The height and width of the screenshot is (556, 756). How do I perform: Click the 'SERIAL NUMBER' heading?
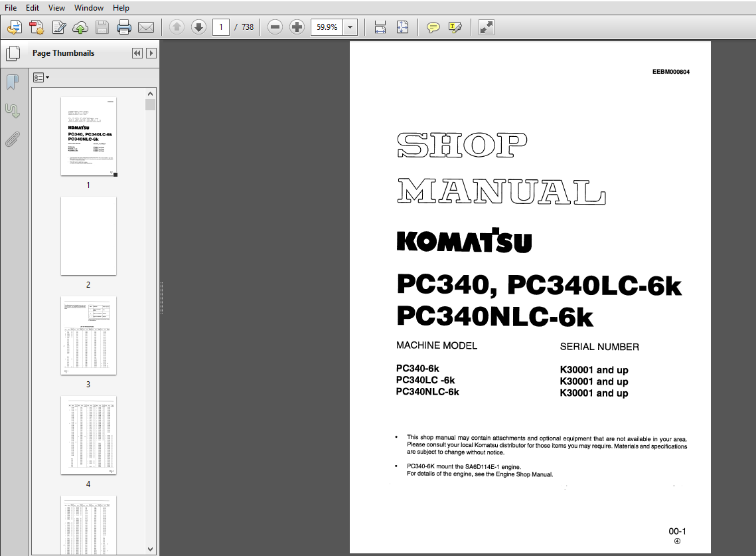[599, 347]
